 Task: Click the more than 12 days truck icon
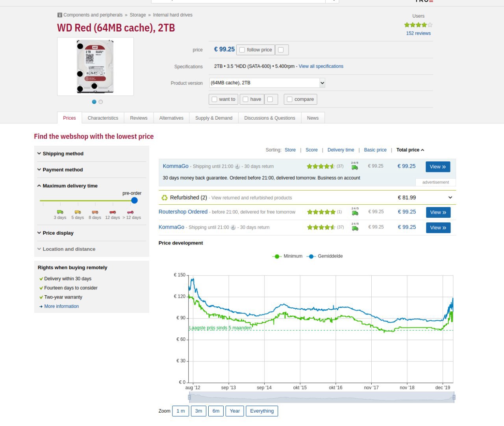coord(130,212)
